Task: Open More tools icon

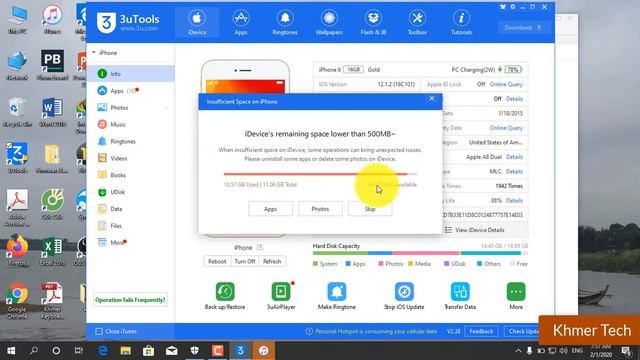Action: pos(516,296)
